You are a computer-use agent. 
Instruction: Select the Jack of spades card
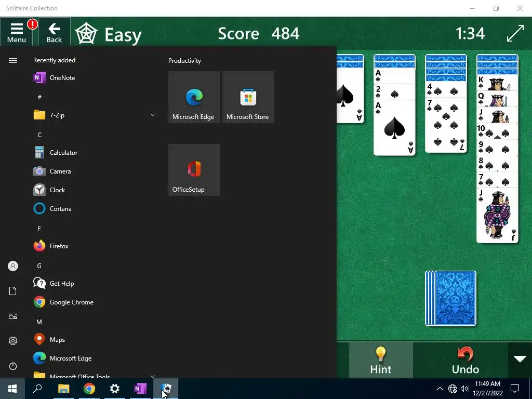[497, 216]
